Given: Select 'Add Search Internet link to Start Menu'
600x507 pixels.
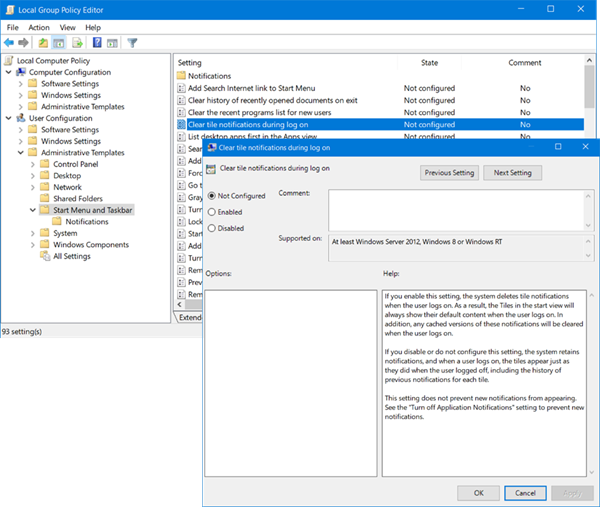Looking at the screenshot, I should tap(251, 88).
